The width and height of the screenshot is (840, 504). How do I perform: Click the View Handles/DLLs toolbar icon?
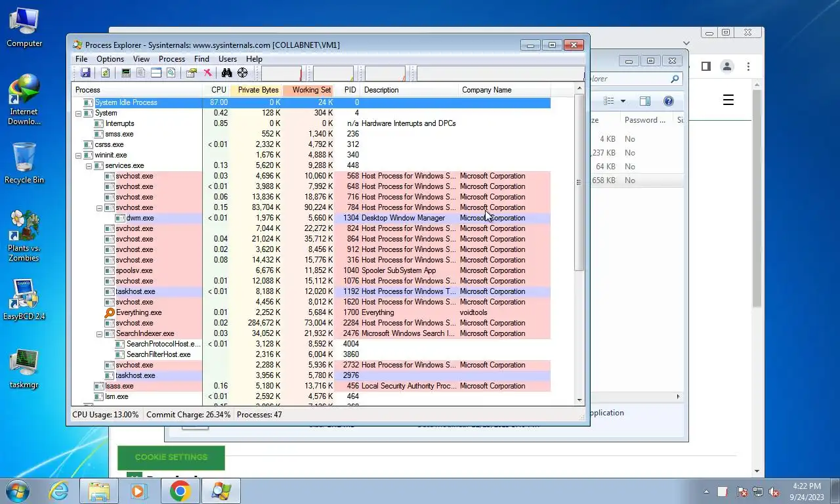point(171,73)
